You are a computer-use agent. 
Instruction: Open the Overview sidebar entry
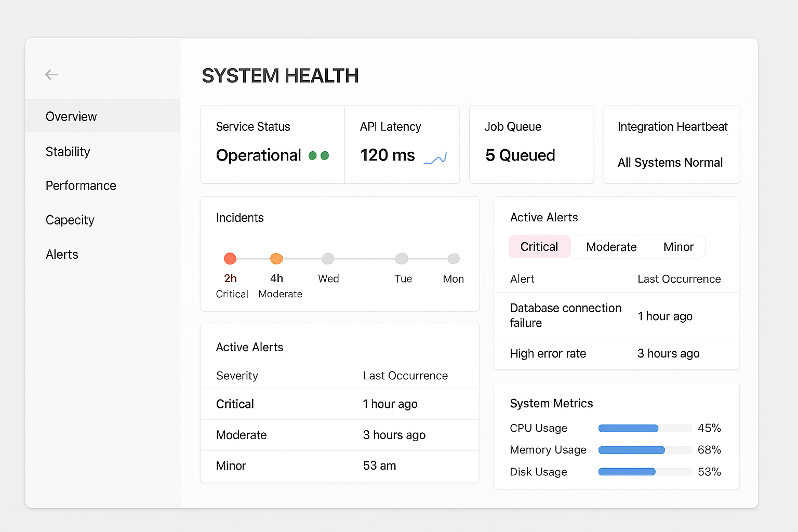[71, 116]
